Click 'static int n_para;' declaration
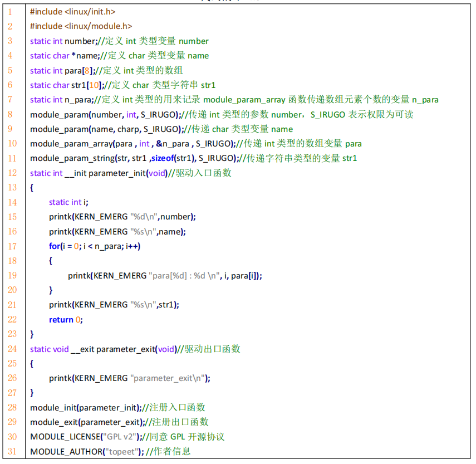The width and height of the screenshot is (476, 464). point(62,100)
